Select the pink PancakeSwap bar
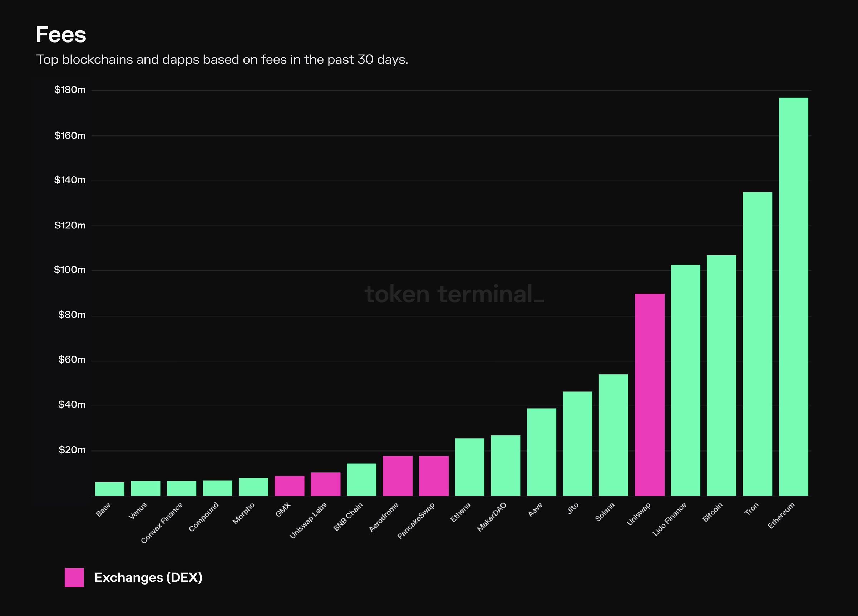 pos(434,475)
